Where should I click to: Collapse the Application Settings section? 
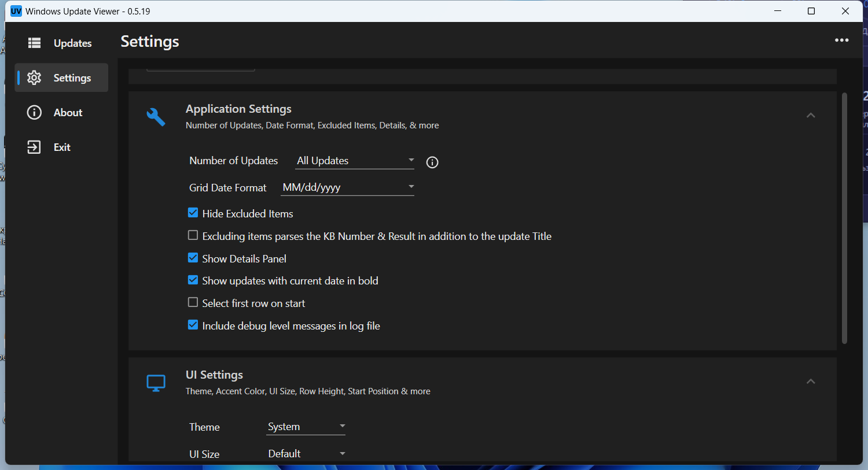[x=811, y=116]
